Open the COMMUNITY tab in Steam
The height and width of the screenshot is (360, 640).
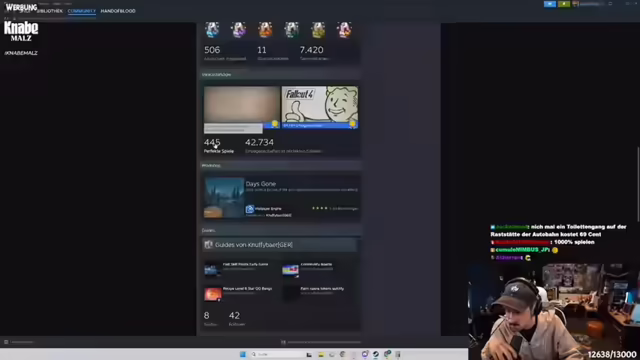82,11
